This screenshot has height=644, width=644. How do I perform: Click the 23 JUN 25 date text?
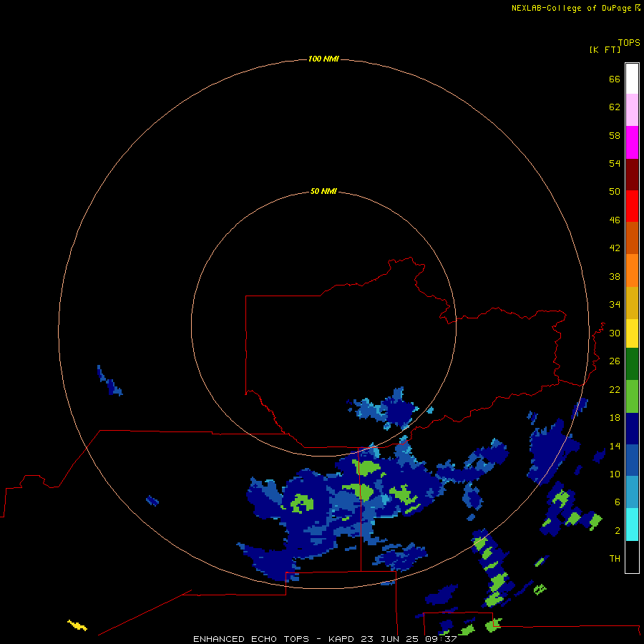[391, 639]
